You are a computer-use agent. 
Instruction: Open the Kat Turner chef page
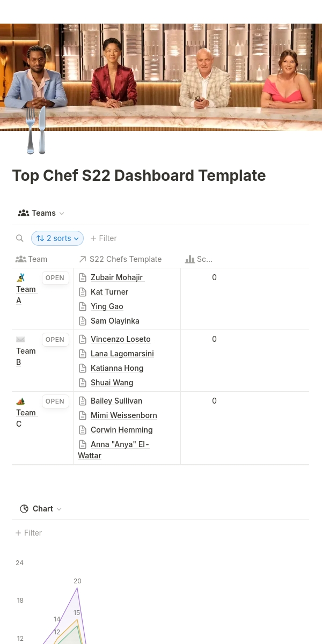click(x=109, y=292)
